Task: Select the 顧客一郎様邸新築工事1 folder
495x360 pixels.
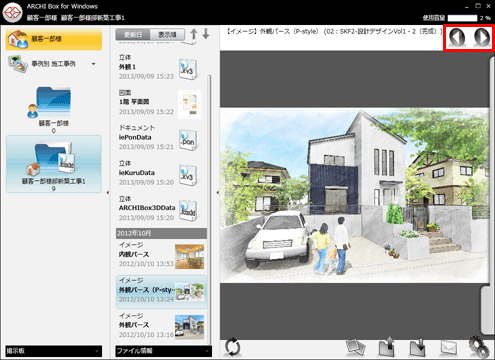Action: pyautogui.click(x=54, y=164)
